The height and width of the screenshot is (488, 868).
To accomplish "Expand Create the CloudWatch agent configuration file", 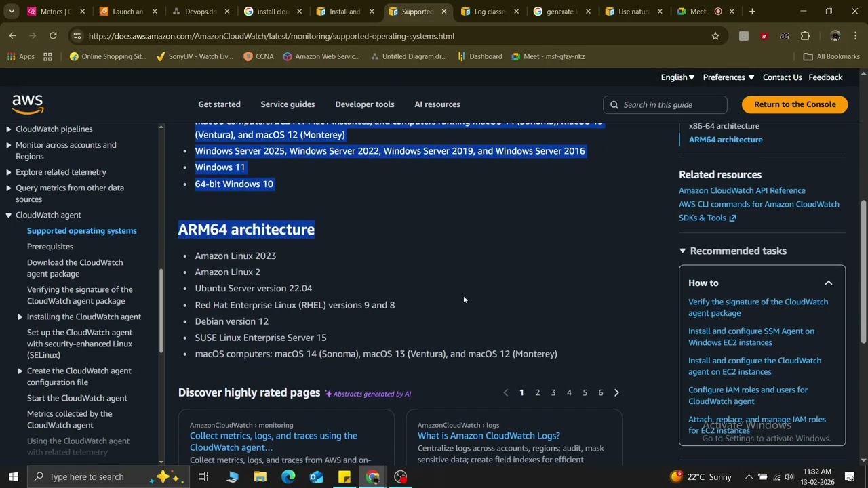I will pyautogui.click(x=20, y=371).
